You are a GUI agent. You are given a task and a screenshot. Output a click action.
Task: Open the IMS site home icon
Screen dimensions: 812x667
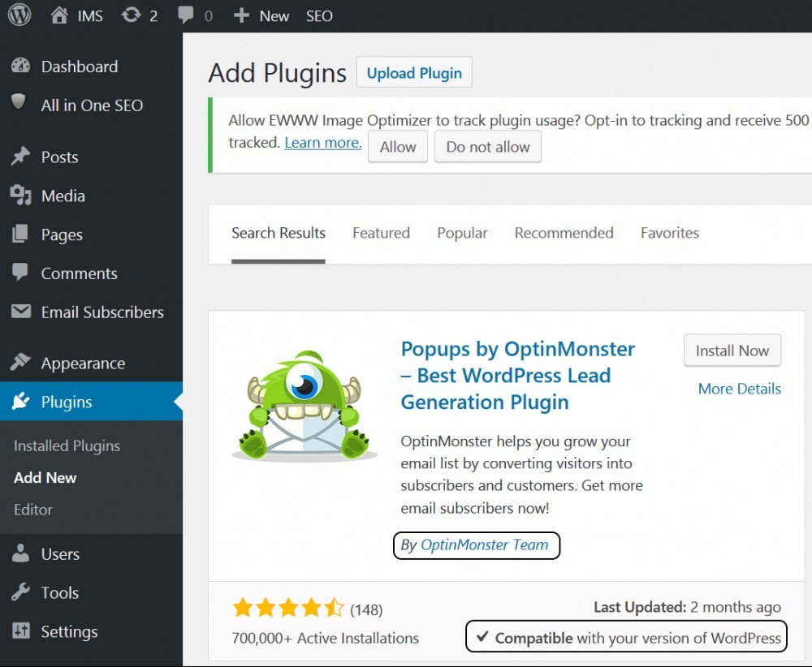[x=59, y=15]
